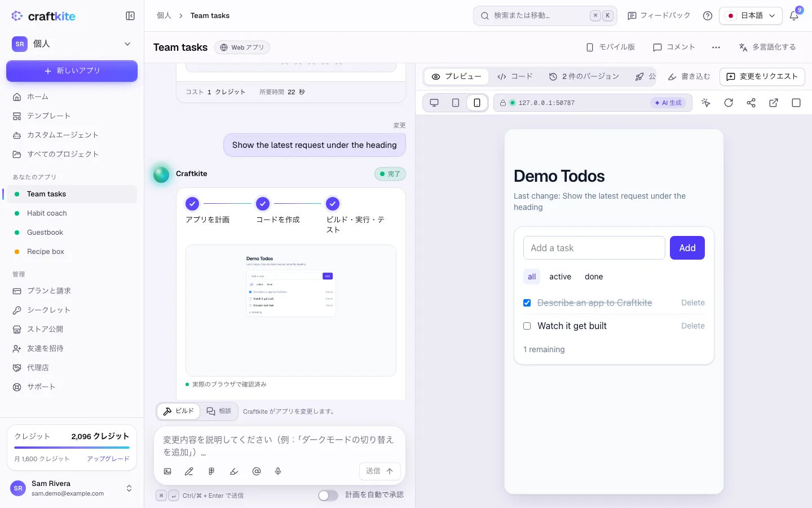Image resolution: width=812 pixels, height=508 pixels.
Task: Switch to the コード tab
Action: pos(515,77)
